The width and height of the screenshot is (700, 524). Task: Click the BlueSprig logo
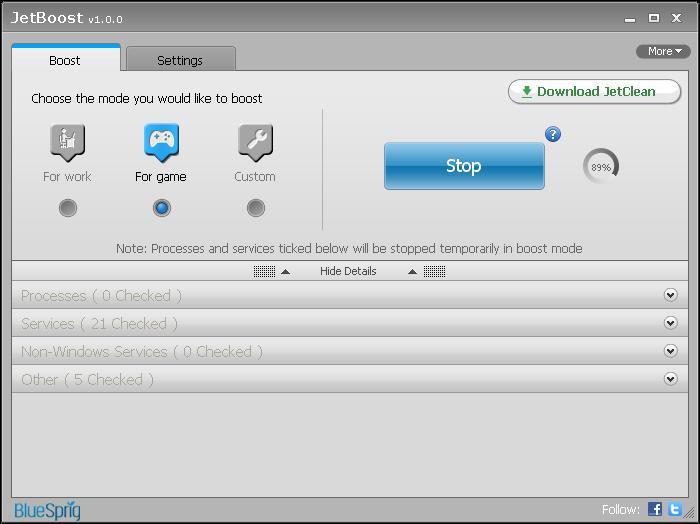point(47,510)
